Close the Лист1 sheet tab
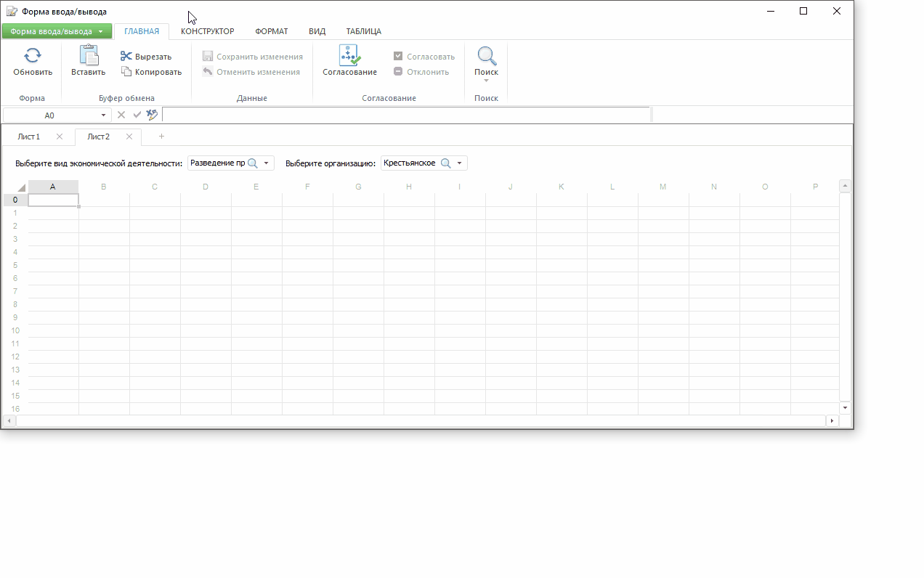 pos(60,137)
